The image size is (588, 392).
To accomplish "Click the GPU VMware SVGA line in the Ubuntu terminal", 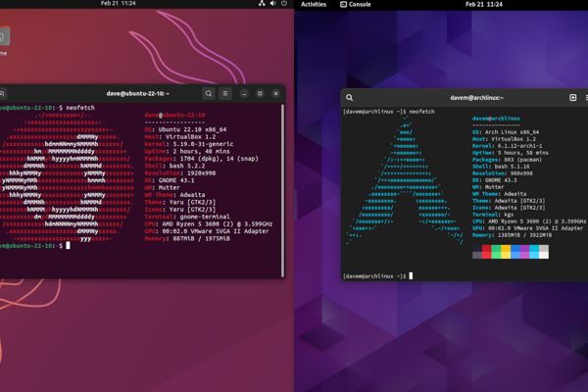I will (x=207, y=231).
